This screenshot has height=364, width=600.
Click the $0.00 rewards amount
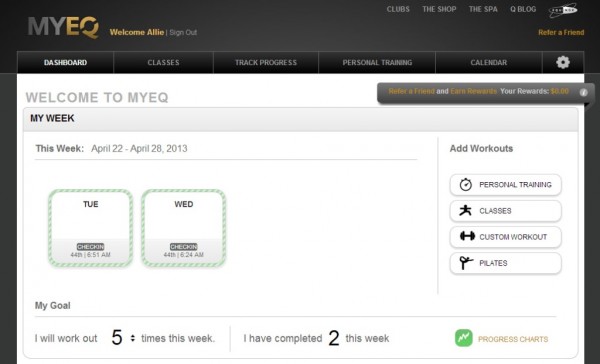pyautogui.click(x=560, y=91)
